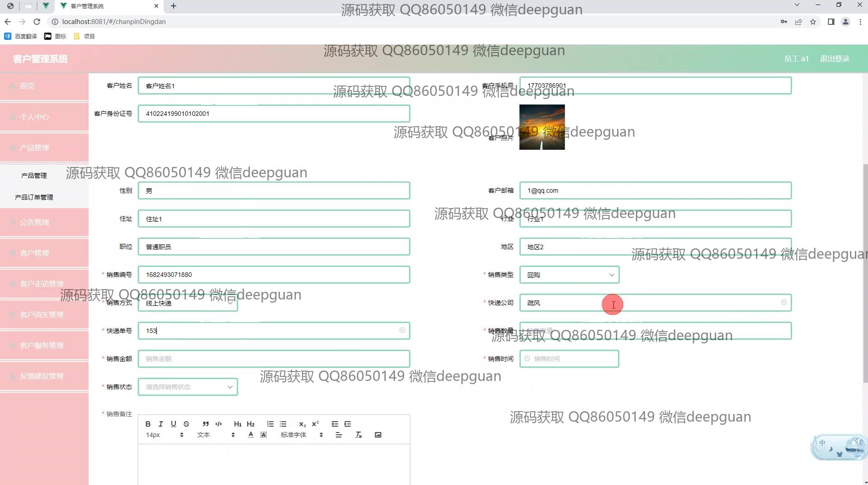Open 客户走访管理 in the sidebar
Screen dimensions: 868x485
[x=44, y=284]
